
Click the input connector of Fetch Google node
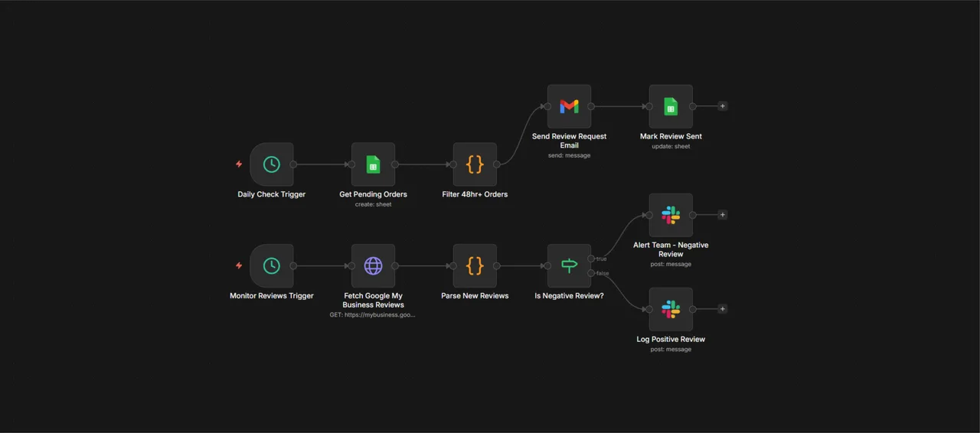[351, 265]
